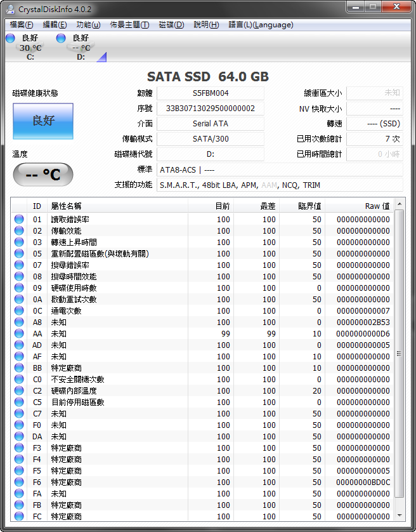Open the 檔案(F) menu
This screenshot has width=416, height=532.
pyautogui.click(x=22, y=25)
